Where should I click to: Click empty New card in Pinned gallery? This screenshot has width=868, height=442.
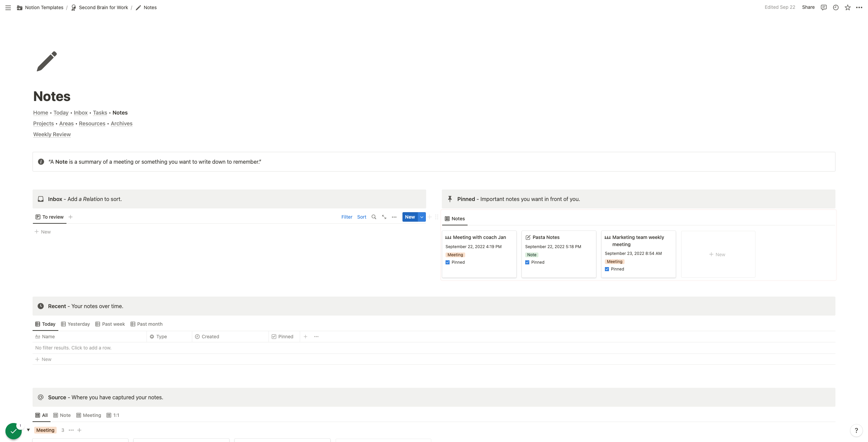coord(718,254)
